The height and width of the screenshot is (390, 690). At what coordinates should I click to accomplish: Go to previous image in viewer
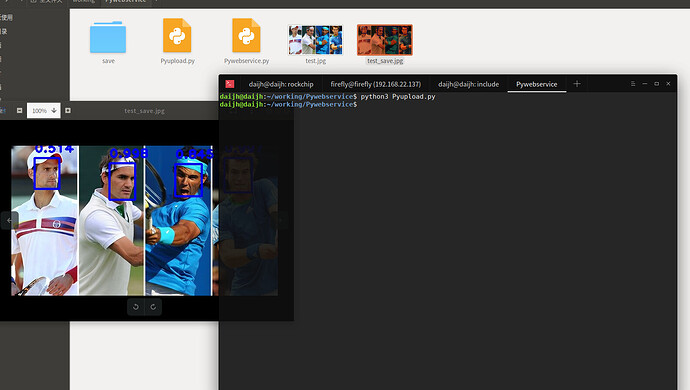click(9, 220)
